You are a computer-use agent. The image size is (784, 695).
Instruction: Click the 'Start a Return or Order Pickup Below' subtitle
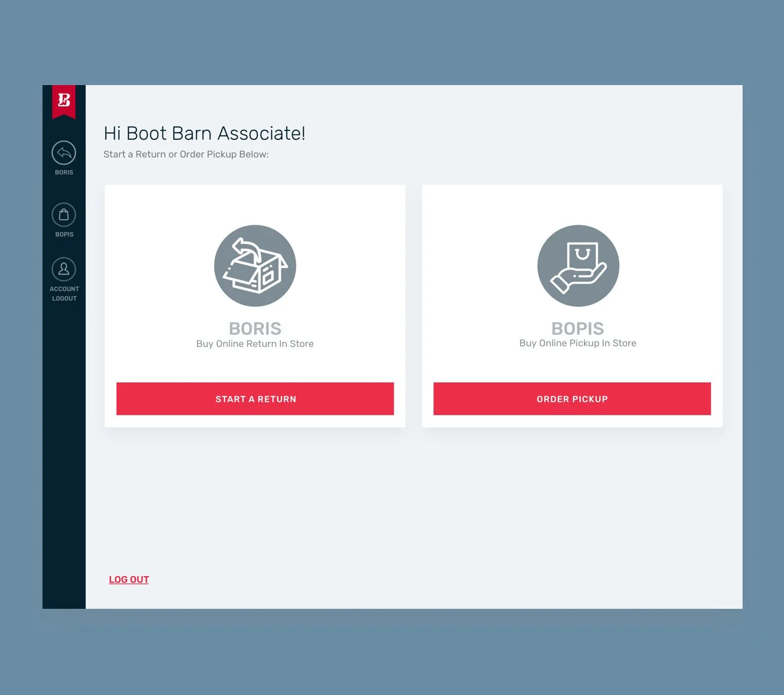coord(186,154)
